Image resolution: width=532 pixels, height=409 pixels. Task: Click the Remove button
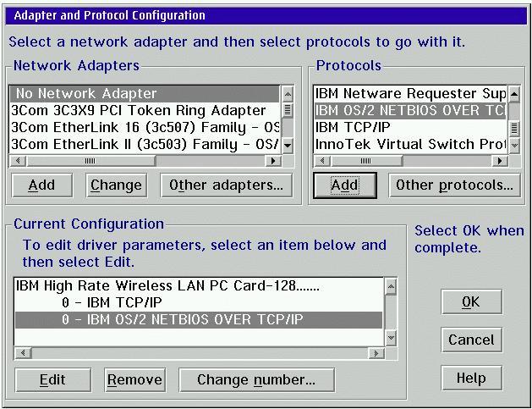[134, 380]
